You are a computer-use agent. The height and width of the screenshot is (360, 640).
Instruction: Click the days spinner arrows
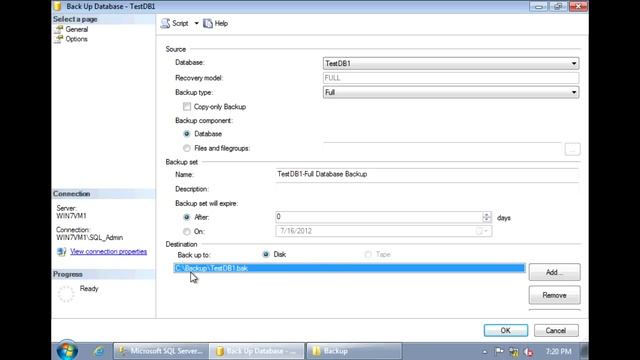tap(487, 217)
